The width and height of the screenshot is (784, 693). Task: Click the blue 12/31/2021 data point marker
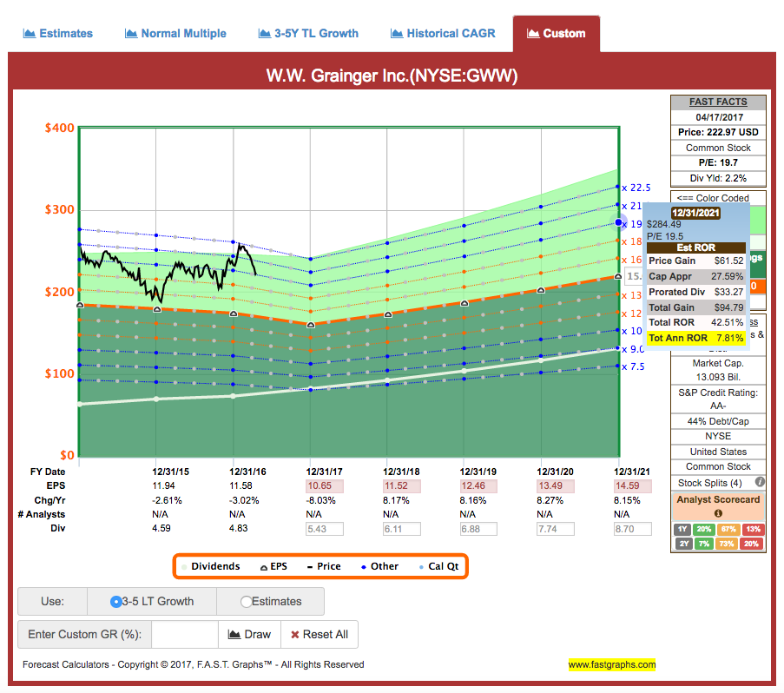point(618,222)
